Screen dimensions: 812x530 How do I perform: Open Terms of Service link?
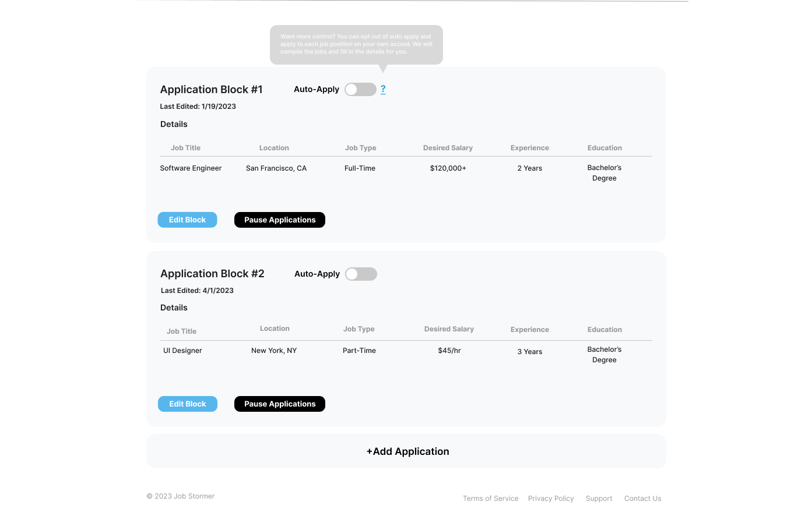[490, 499]
